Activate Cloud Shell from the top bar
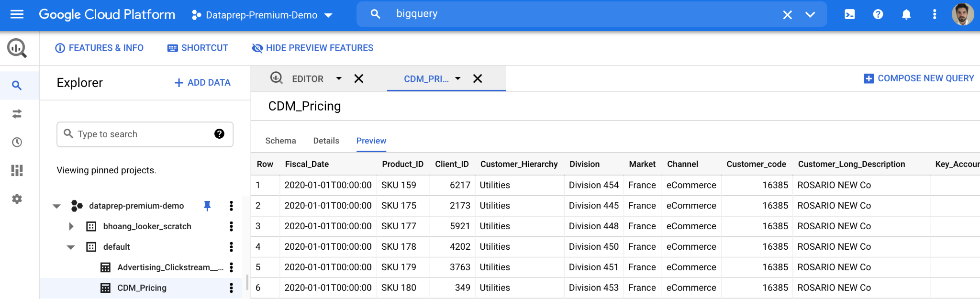Image resolution: width=980 pixels, height=299 pixels. pos(849,14)
